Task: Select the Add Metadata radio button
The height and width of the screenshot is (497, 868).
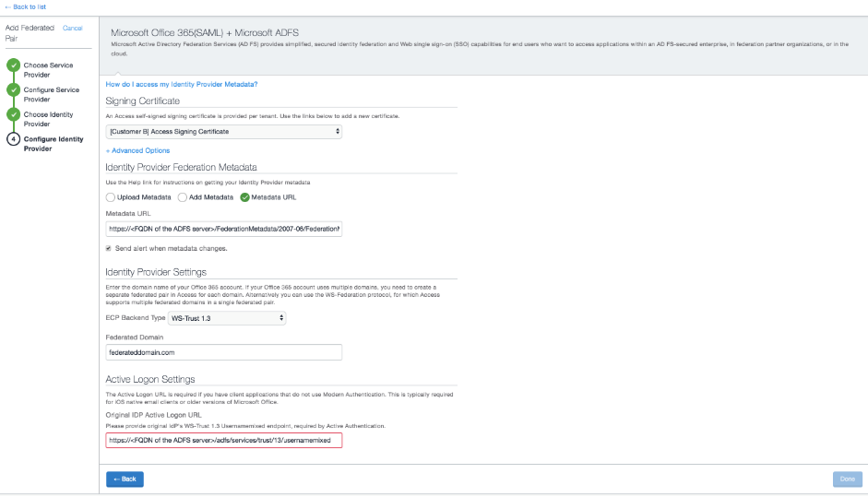Action: coord(182,197)
